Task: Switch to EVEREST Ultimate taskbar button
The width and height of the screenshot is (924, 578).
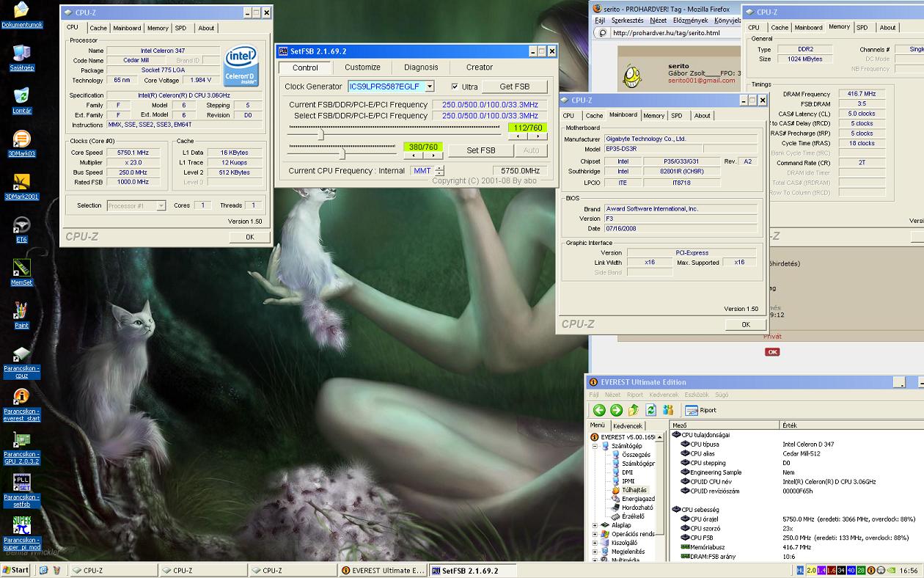Action: coord(383,570)
